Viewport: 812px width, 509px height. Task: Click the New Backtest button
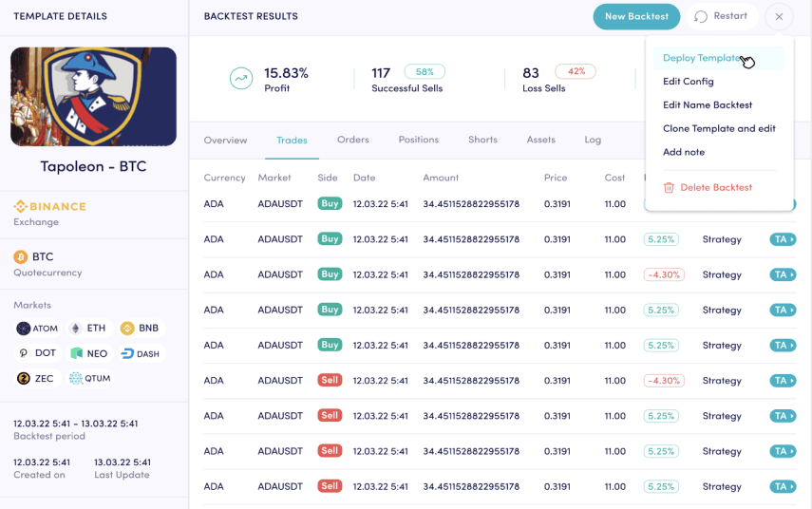[636, 16]
